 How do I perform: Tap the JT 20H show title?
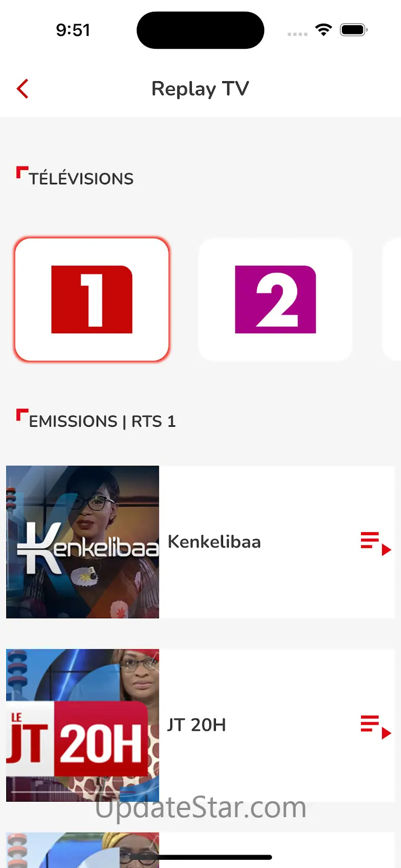[197, 725]
